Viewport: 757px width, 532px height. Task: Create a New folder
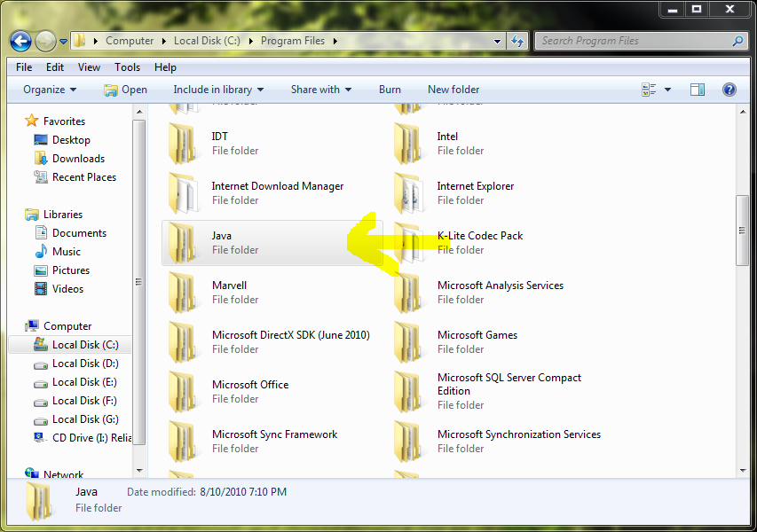(453, 90)
